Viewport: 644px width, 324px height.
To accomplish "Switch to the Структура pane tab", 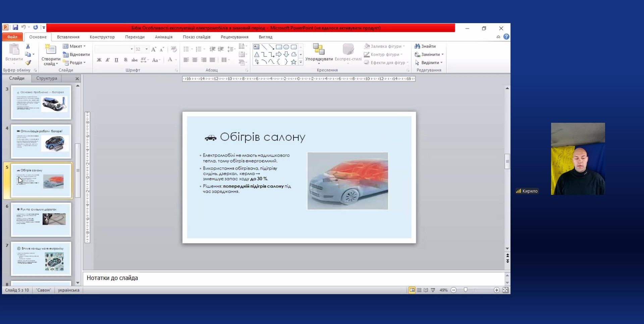I will 47,78.
